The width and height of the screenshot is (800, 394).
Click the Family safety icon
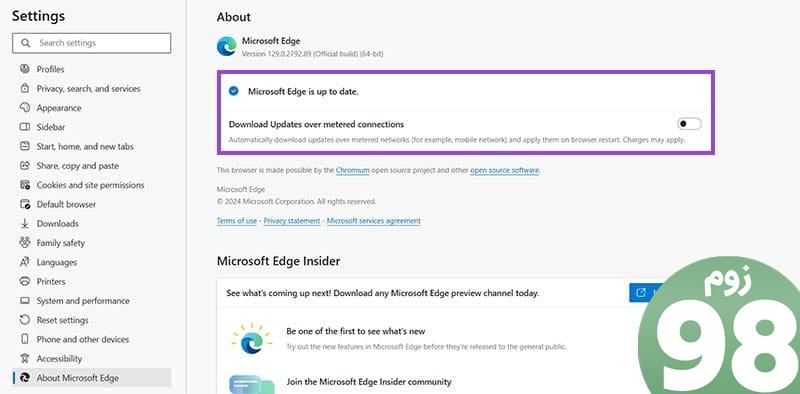coord(24,243)
